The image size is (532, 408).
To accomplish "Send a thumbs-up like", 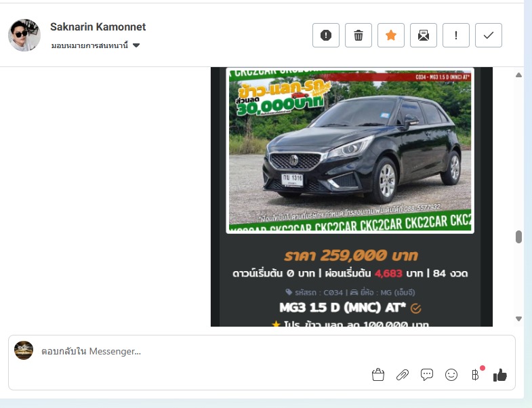I will [500, 375].
